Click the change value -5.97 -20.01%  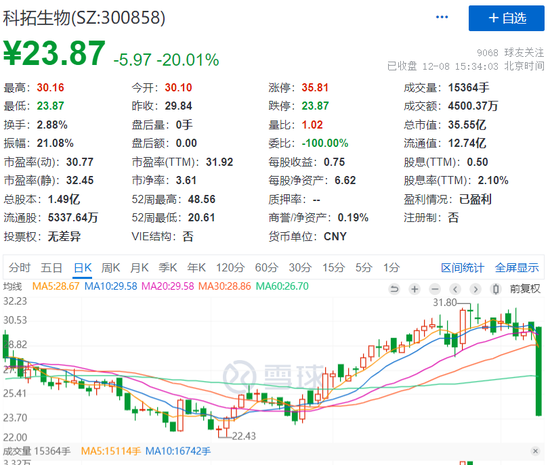166,60
